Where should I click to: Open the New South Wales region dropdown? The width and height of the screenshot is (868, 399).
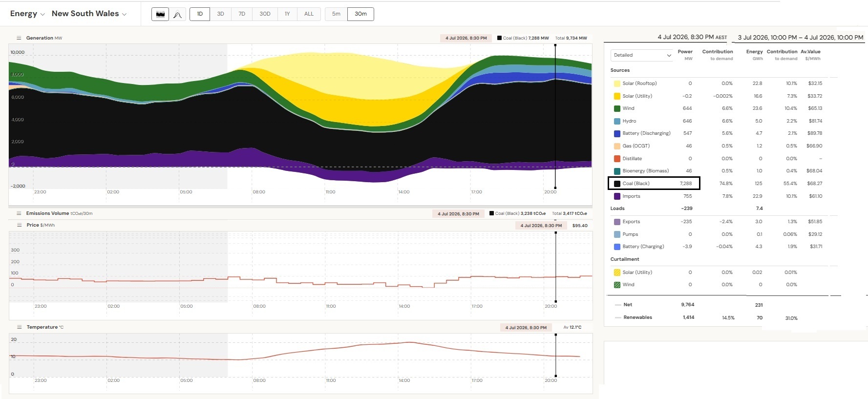pos(89,14)
